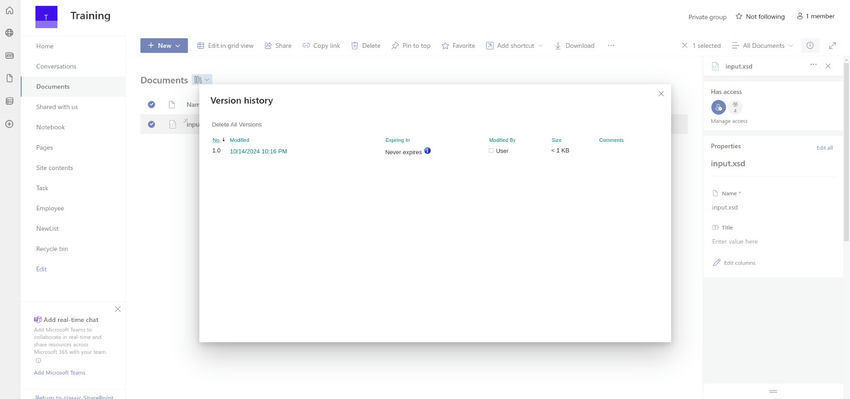
Task: Open the New dropdown button
Action: point(164,46)
